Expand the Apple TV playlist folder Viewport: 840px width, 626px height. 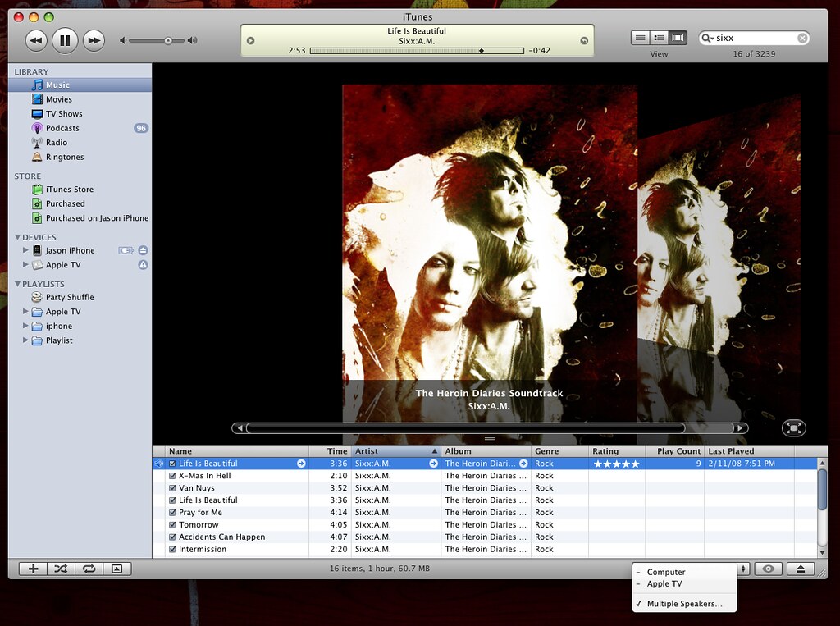point(25,311)
